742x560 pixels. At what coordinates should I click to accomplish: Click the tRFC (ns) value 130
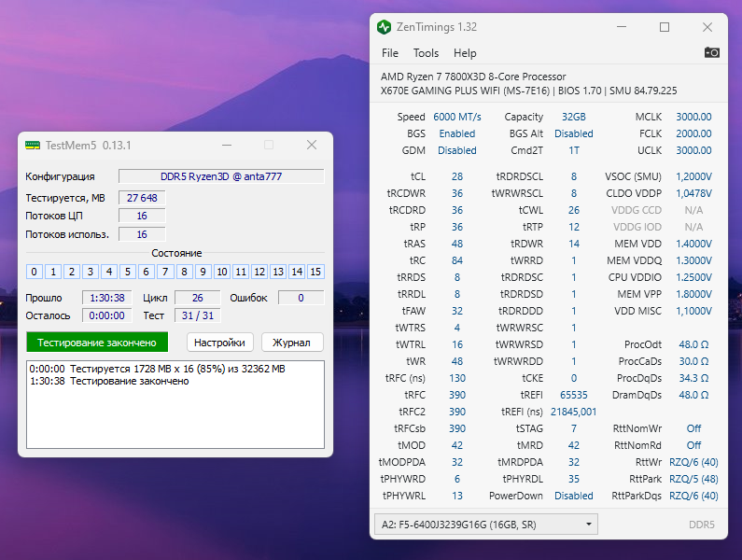point(457,378)
